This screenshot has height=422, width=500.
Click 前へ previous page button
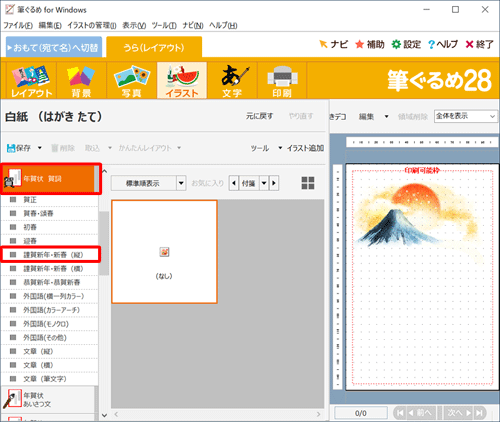click(421, 413)
